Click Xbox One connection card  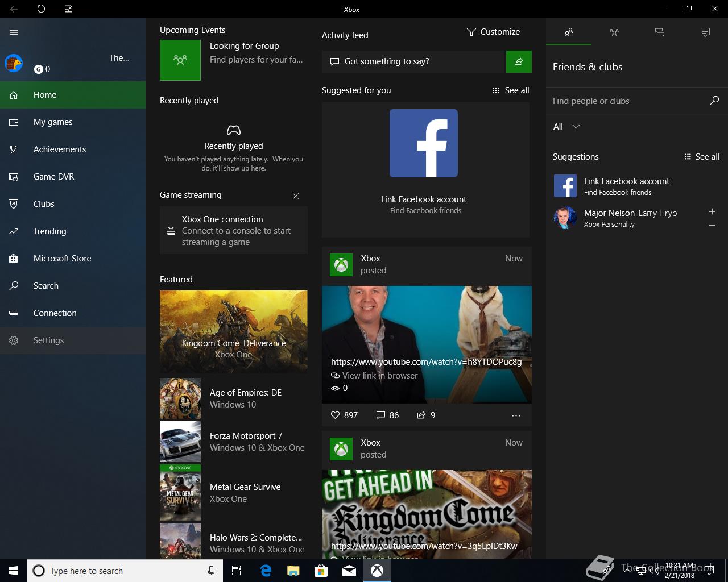pos(234,230)
